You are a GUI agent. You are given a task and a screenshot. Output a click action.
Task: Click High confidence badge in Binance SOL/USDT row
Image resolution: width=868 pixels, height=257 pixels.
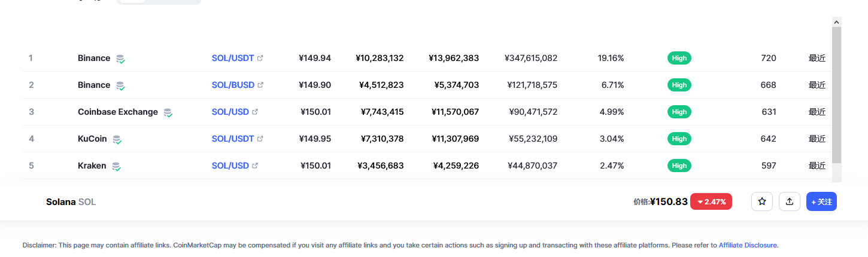pyautogui.click(x=679, y=58)
